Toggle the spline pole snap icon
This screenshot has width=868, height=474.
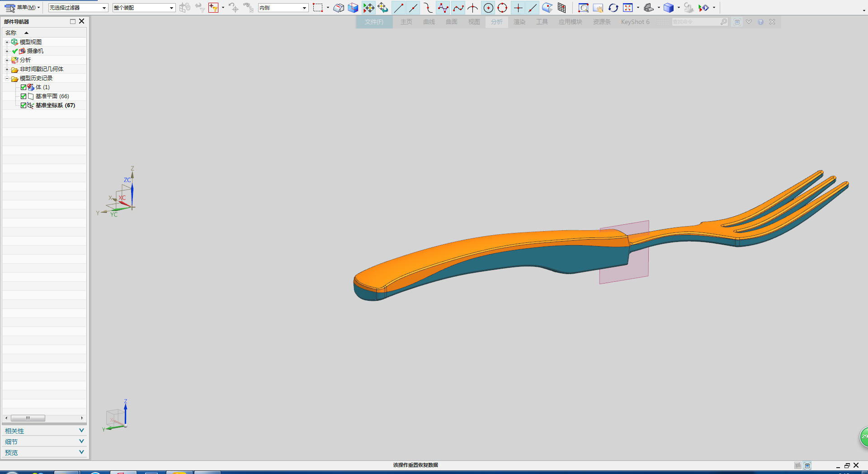tap(443, 8)
